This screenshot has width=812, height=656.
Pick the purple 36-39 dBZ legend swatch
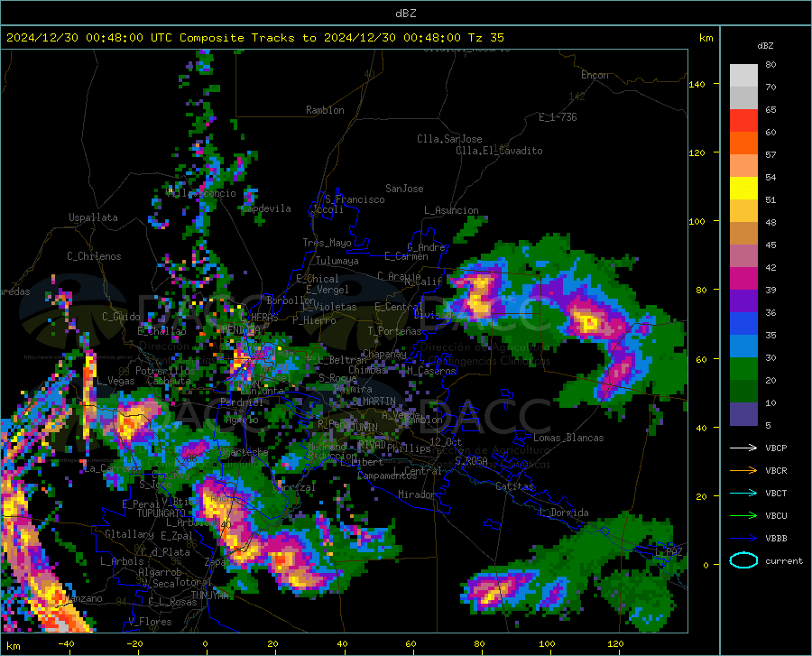click(743, 301)
